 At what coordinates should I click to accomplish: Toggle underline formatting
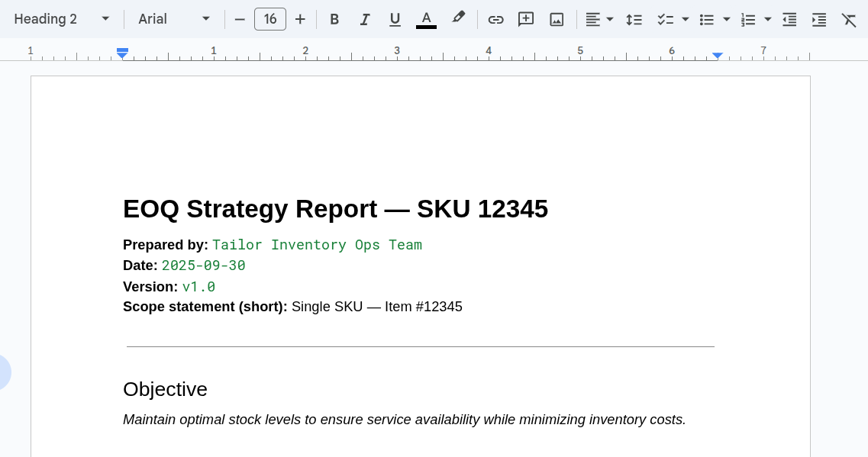point(395,19)
